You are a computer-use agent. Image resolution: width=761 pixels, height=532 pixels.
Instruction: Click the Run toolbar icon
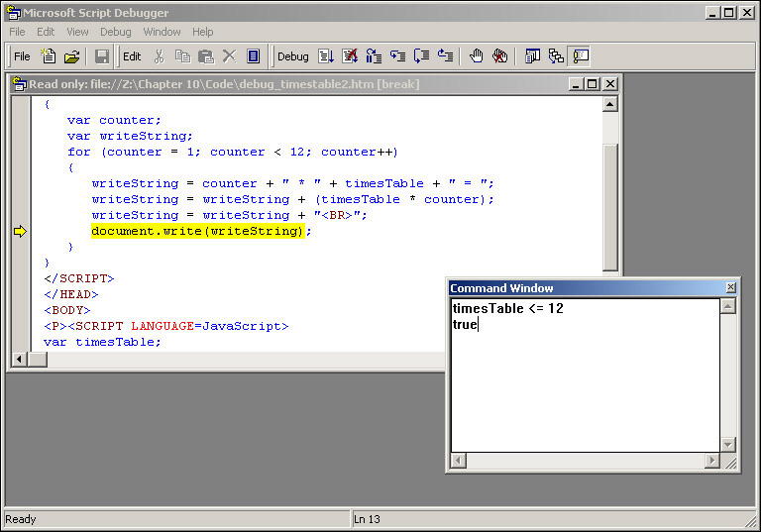(x=326, y=56)
